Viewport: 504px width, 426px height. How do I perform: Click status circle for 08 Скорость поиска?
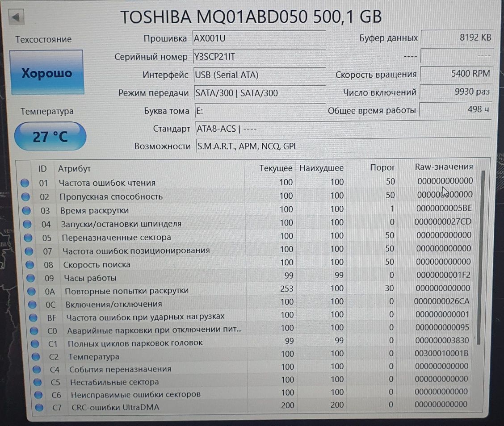pos(30,265)
